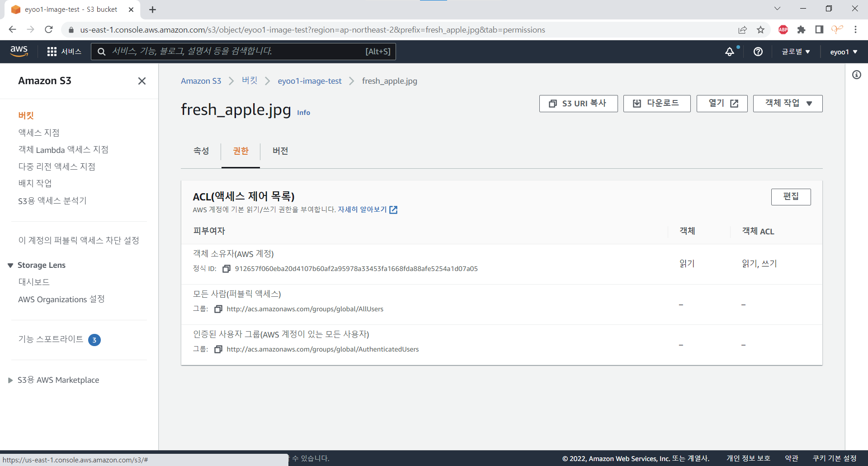This screenshot has width=868, height=466.
Task: Open AWS Organizations 설정
Action: 61,299
